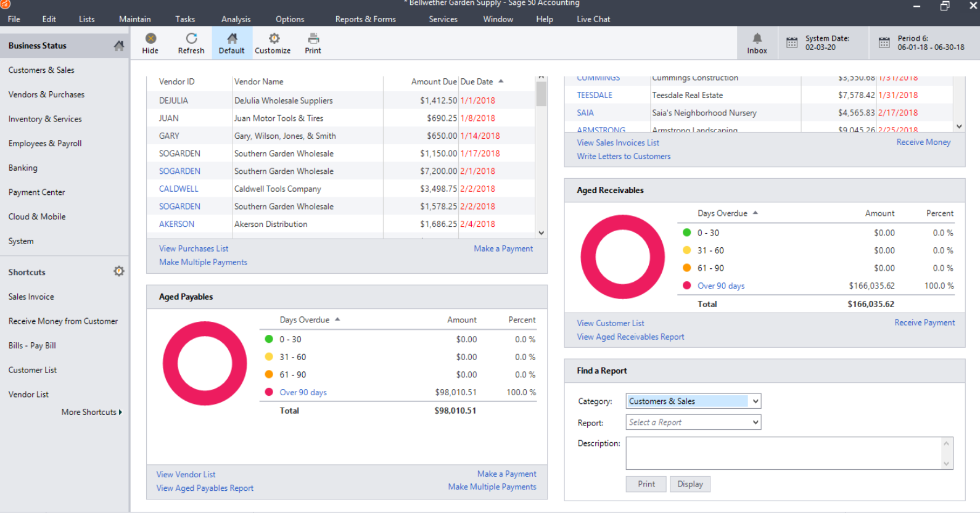
Task: Open the Reports & Forms menu
Action: pos(365,19)
